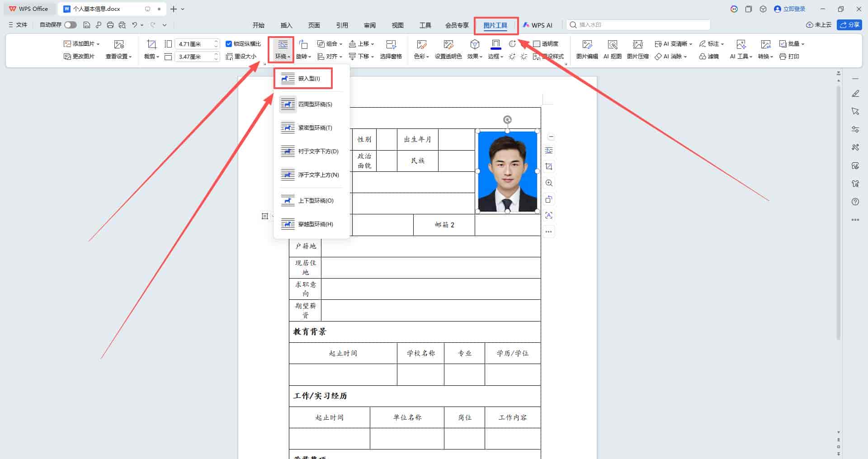868x459 pixels.
Task: Toggle the 自动保存 switch
Action: (x=70, y=25)
